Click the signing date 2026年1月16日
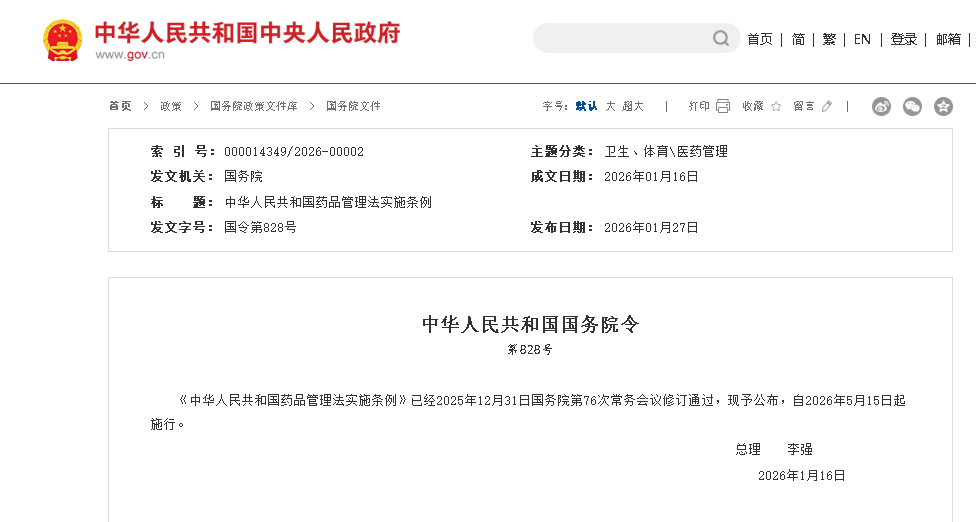This screenshot has height=522, width=976. 802,476
